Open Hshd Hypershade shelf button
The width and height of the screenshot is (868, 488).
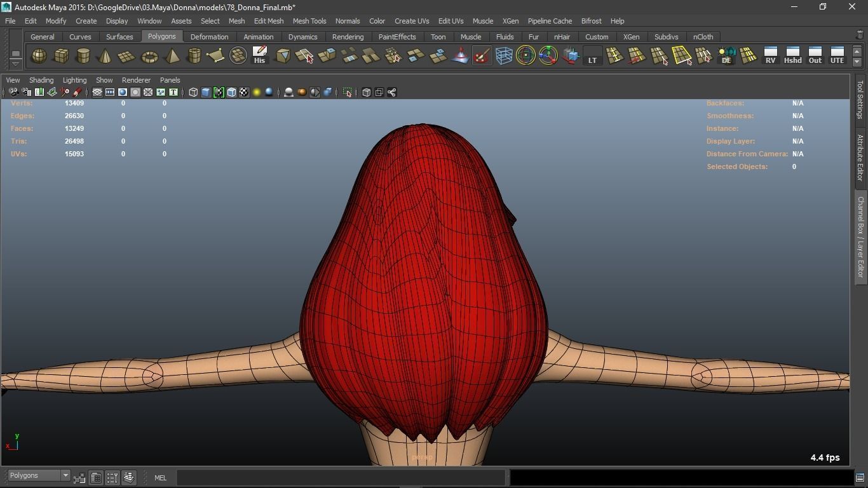point(792,56)
